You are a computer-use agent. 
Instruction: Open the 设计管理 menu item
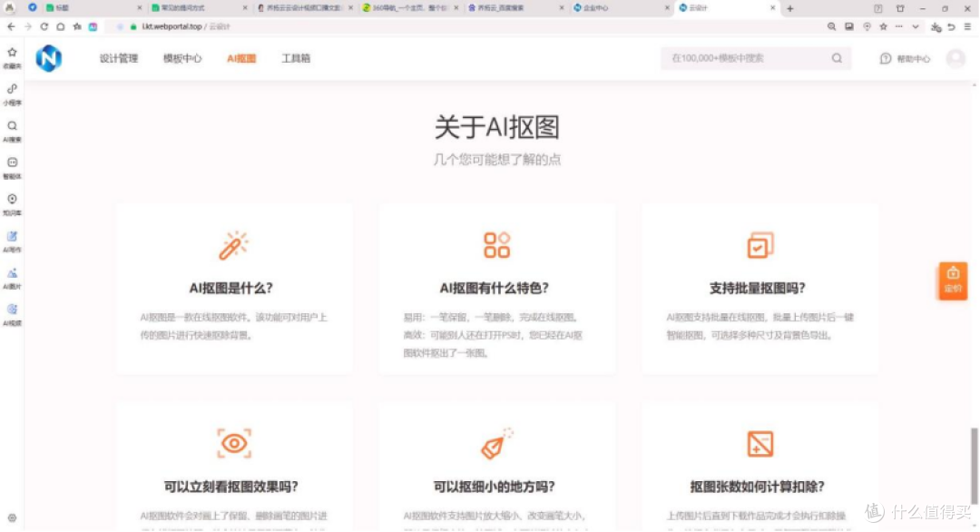click(x=119, y=58)
